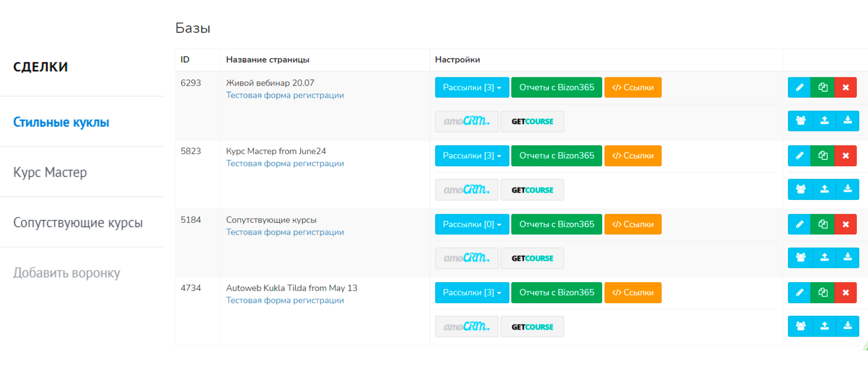Open Рассылки [3] dropdown for row 4734

472,292
